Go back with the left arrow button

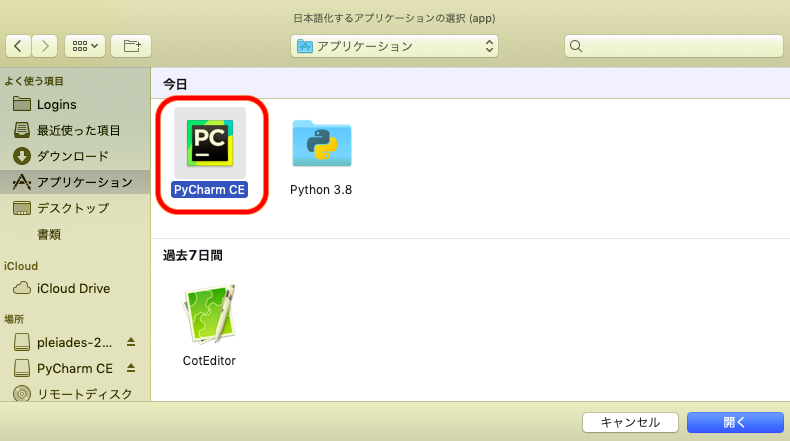click(x=19, y=46)
